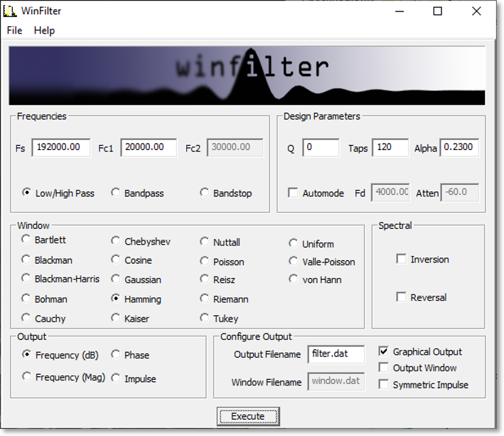Image resolution: width=504 pixels, height=436 pixels.
Task: Click the Taps input field
Action: (x=390, y=147)
